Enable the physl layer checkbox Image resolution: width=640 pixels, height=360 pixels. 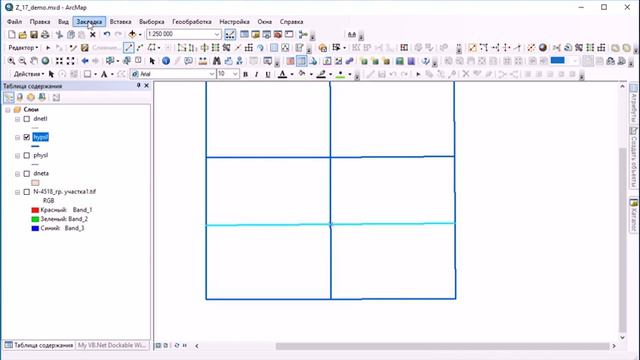click(x=27, y=156)
